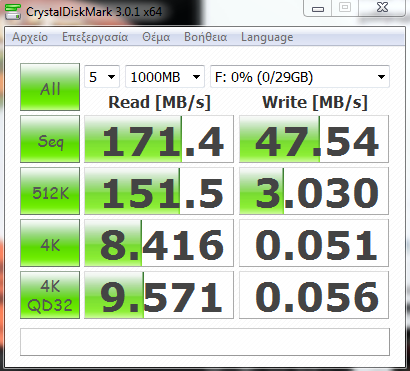
Task: Start the Seq benchmark test
Action: pyautogui.click(x=50, y=139)
